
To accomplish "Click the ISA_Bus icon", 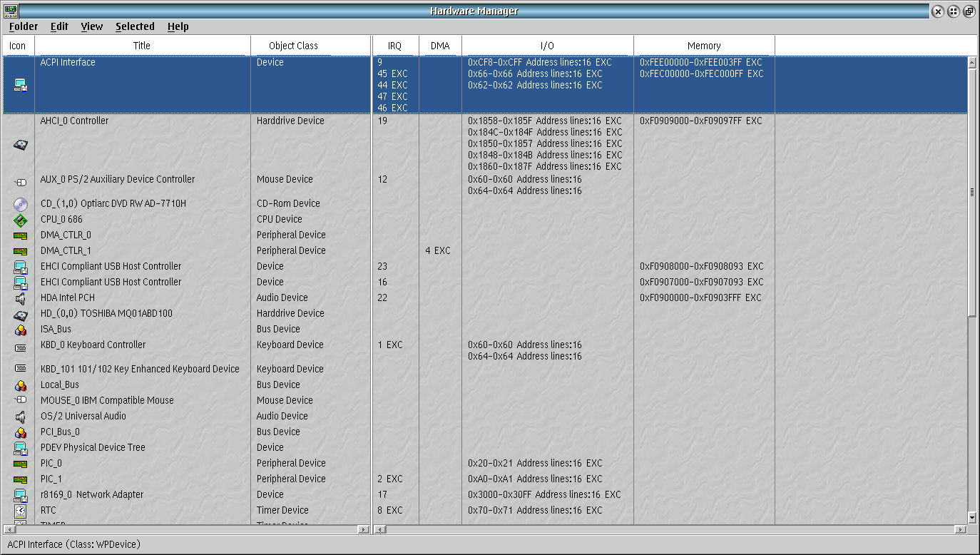I will pos(20,330).
